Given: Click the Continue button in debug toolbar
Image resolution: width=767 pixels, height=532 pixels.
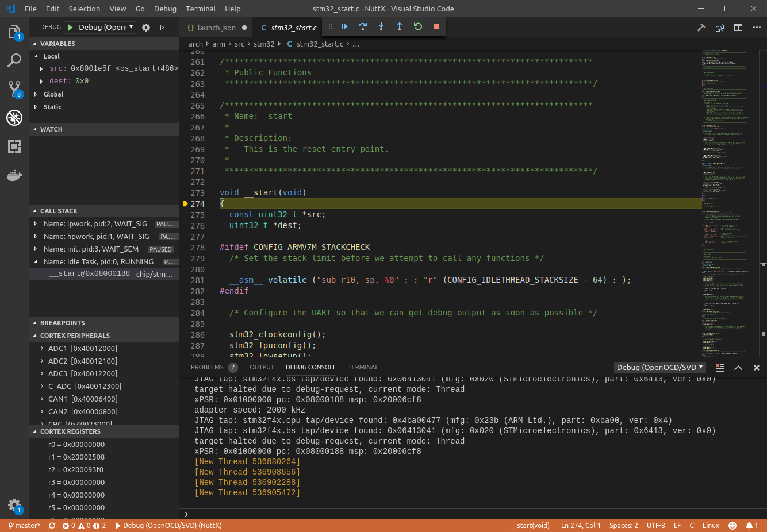Looking at the screenshot, I should (x=344, y=26).
